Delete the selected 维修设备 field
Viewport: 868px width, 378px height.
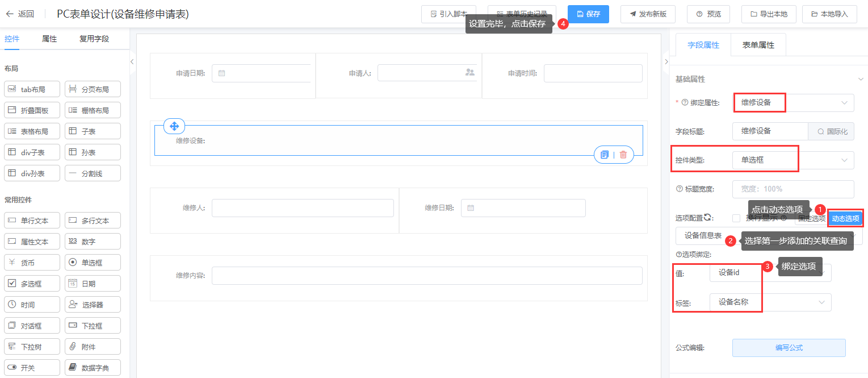pos(623,155)
